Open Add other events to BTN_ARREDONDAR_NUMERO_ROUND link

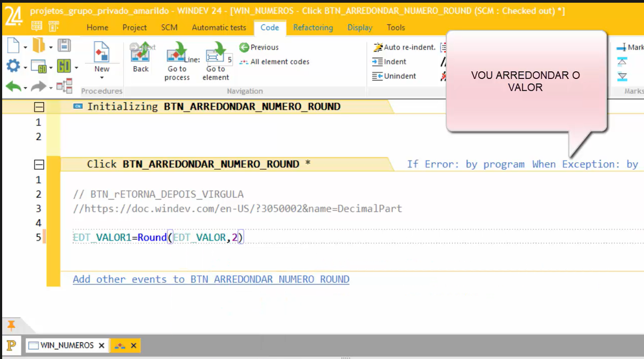coord(211,279)
